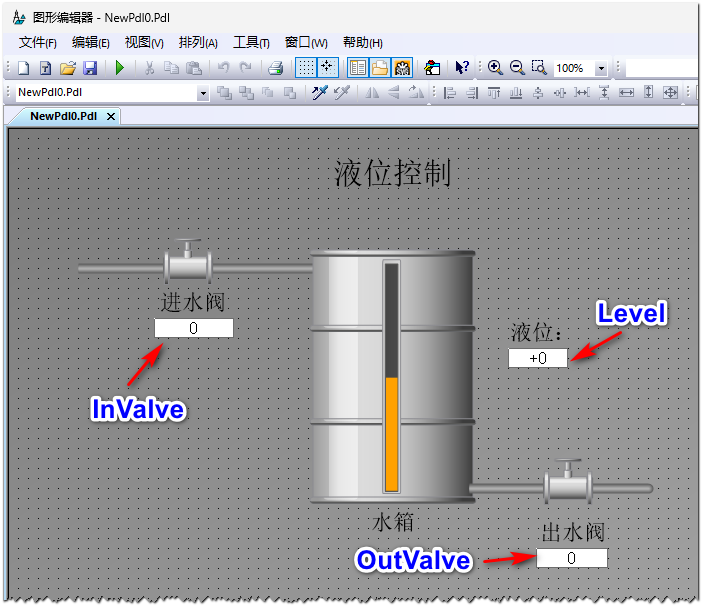Select the orange liquid level bar in tank

click(x=392, y=434)
